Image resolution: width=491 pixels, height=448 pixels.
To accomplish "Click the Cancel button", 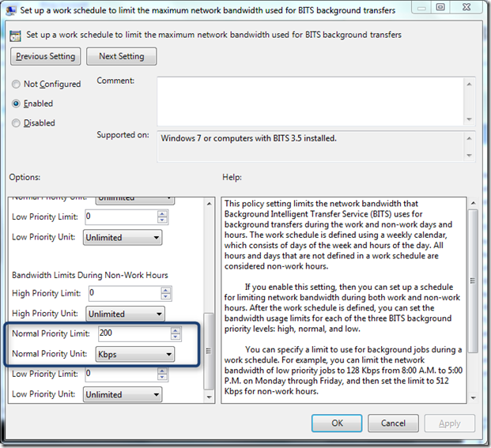I will [393, 424].
